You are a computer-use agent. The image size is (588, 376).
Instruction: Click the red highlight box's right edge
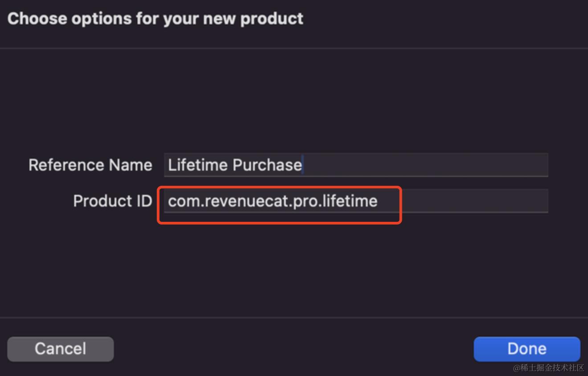tap(401, 205)
